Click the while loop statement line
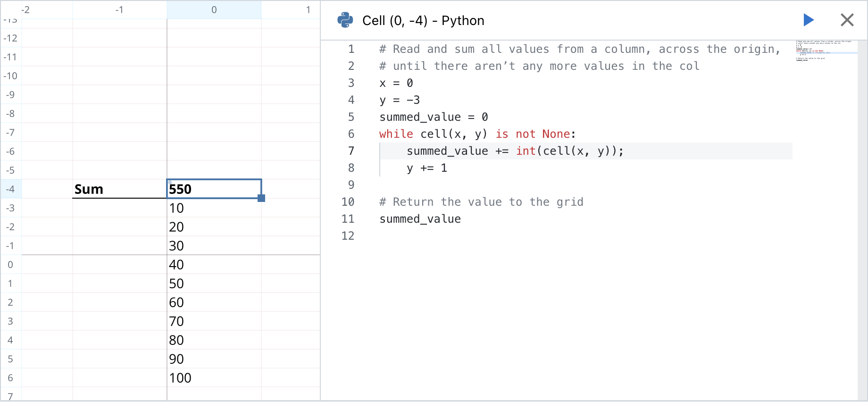 tap(476, 134)
